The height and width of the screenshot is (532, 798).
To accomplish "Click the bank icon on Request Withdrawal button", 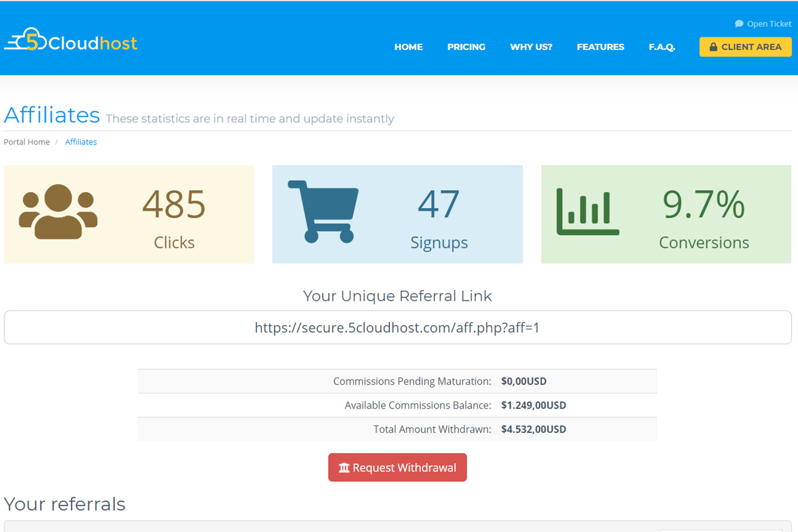I will [344, 468].
